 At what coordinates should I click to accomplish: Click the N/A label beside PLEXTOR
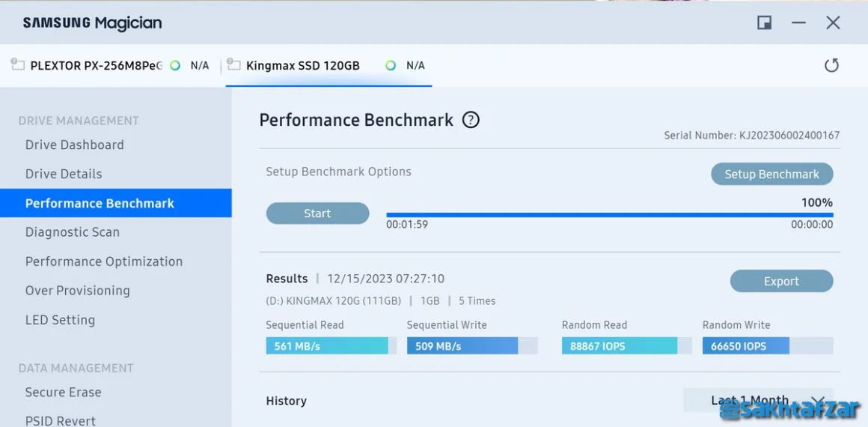coord(200,65)
